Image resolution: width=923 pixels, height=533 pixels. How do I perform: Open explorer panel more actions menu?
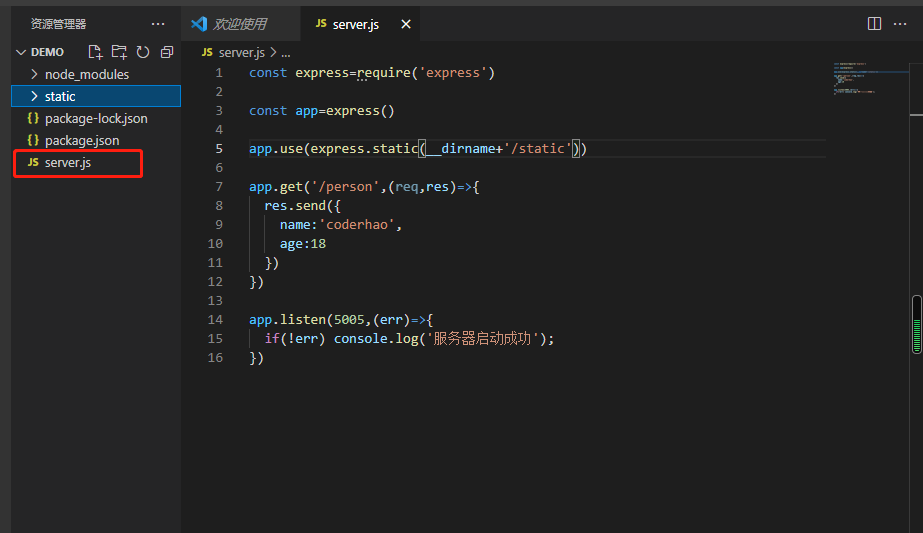[x=158, y=24]
